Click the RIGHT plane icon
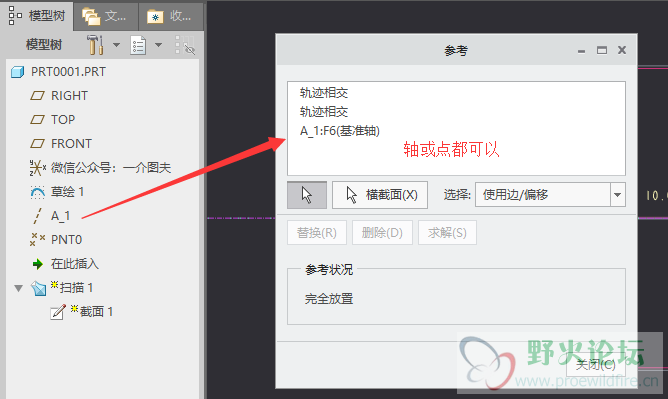 click(37, 95)
